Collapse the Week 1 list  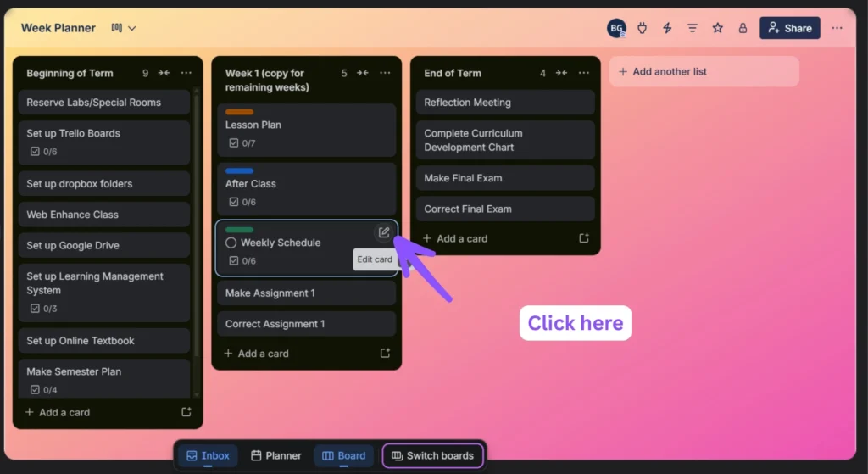click(363, 73)
